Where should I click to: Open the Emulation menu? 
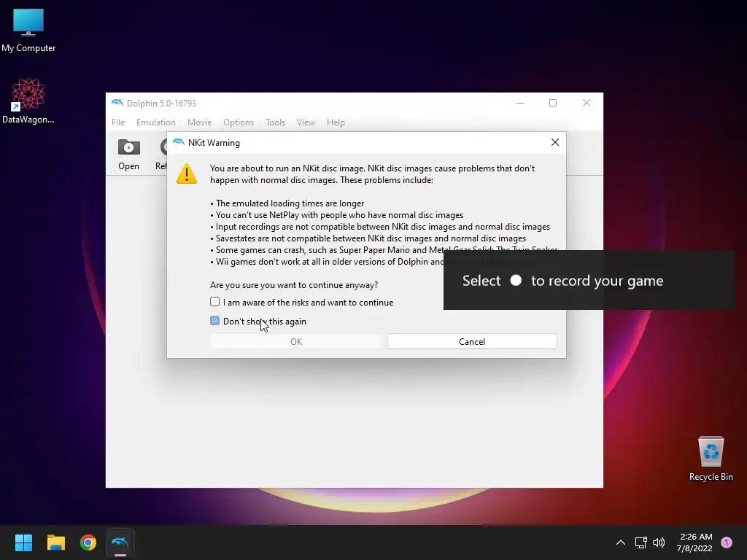coord(156,122)
